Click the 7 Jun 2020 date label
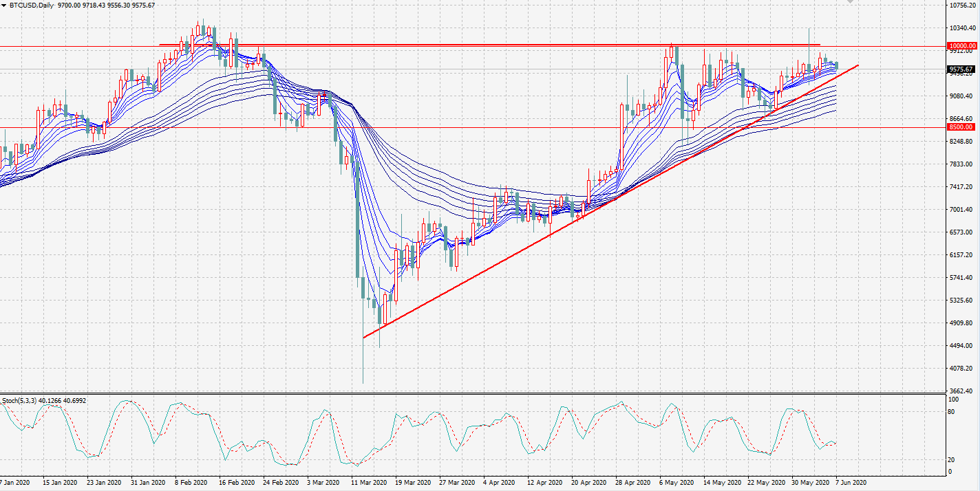980x491 pixels. [851, 483]
